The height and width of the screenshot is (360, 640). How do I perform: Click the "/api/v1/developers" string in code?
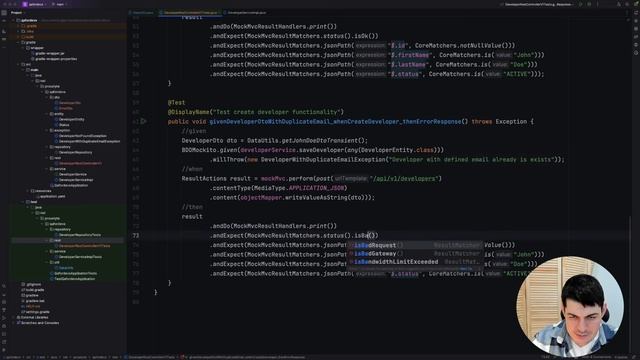(403, 178)
